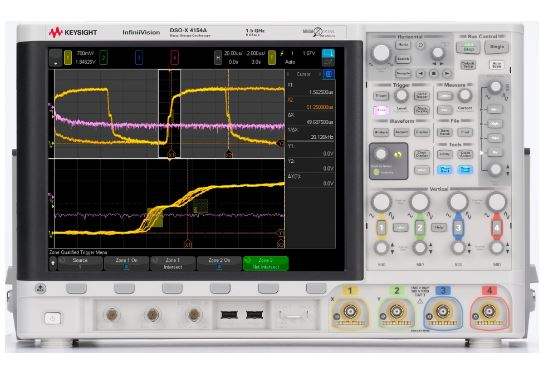Toggle the Zone 2 On softkey
This screenshot has width=555, height=366.
point(219,264)
